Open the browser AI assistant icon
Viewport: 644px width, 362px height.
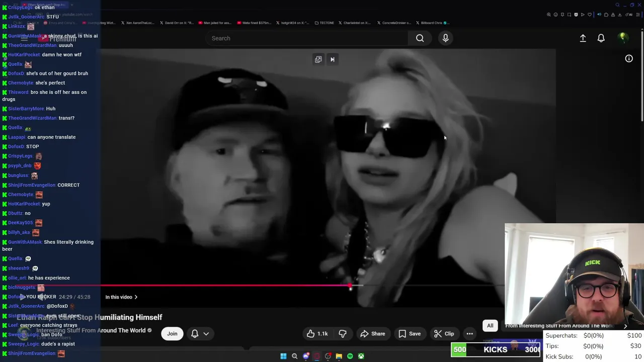coord(629,15)
